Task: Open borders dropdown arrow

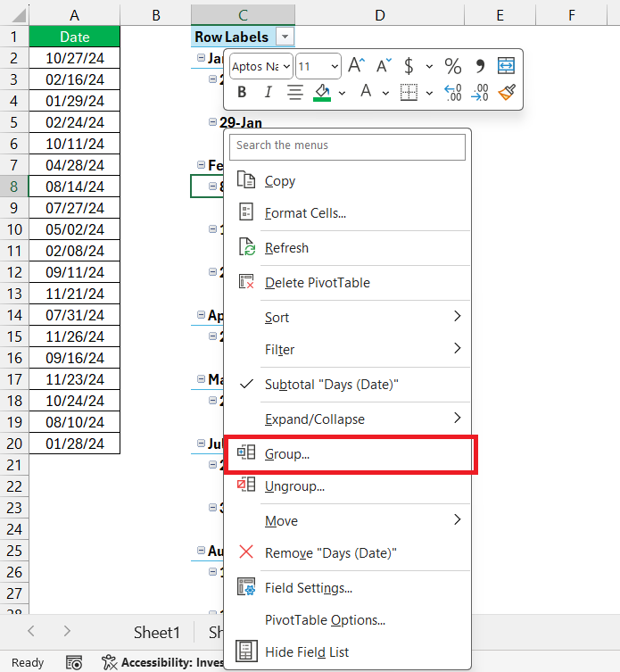Action: click(x=429, y=93)
